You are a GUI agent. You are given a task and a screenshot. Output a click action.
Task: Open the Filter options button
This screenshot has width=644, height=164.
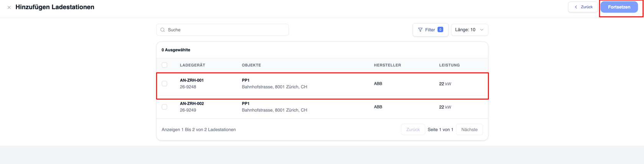(x=430, y=30)
